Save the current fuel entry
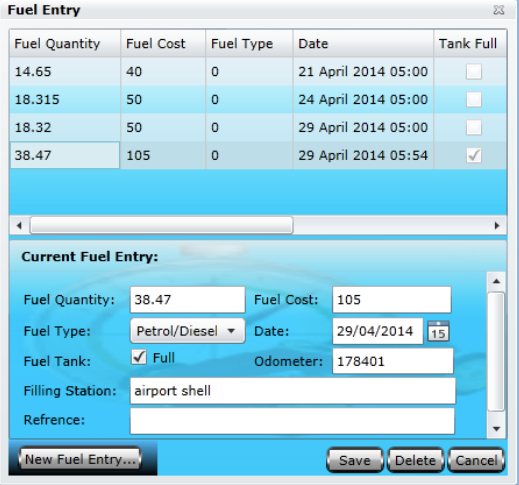 click(x=355, y=460)
